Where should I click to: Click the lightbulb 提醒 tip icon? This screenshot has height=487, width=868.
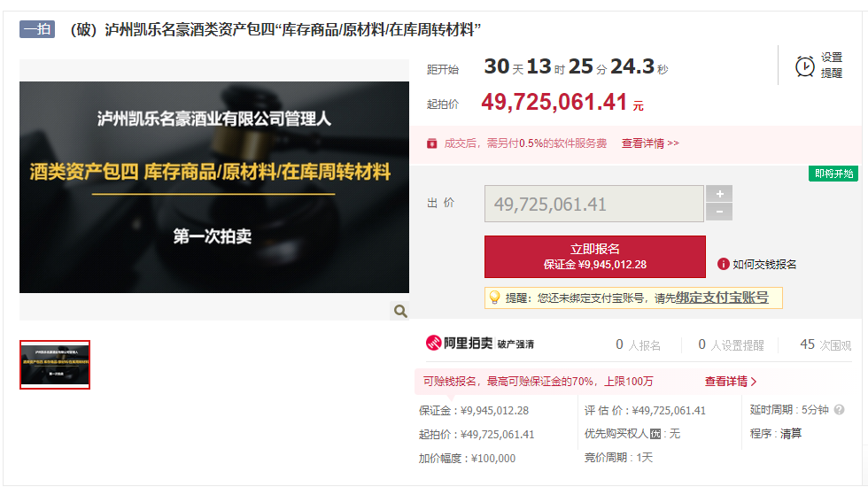coord(495,298)
